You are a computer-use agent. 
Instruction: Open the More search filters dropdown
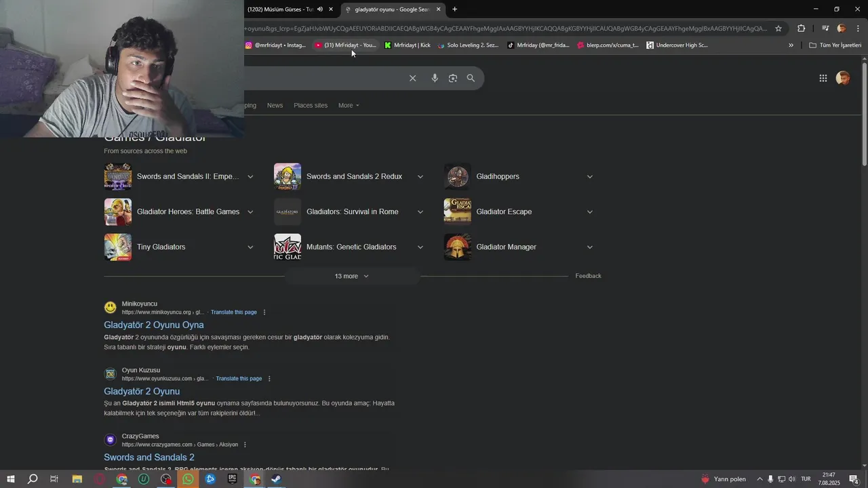[349, 105]
